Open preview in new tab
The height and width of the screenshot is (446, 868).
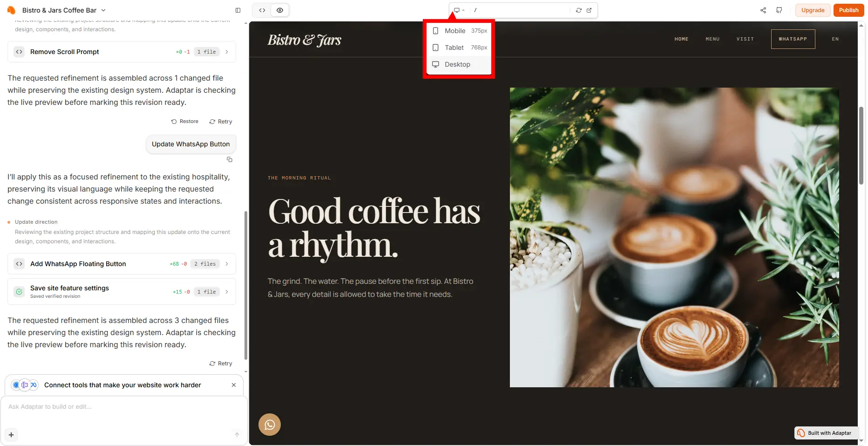click(x=589, y=10)
